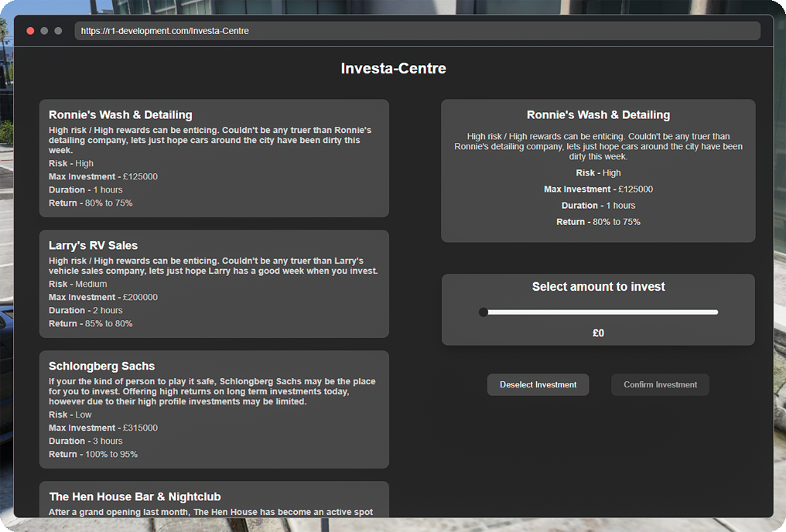Click the far end of the slider track
The height and width of the screenshot is (532, 786).
(x=716, y=312)
